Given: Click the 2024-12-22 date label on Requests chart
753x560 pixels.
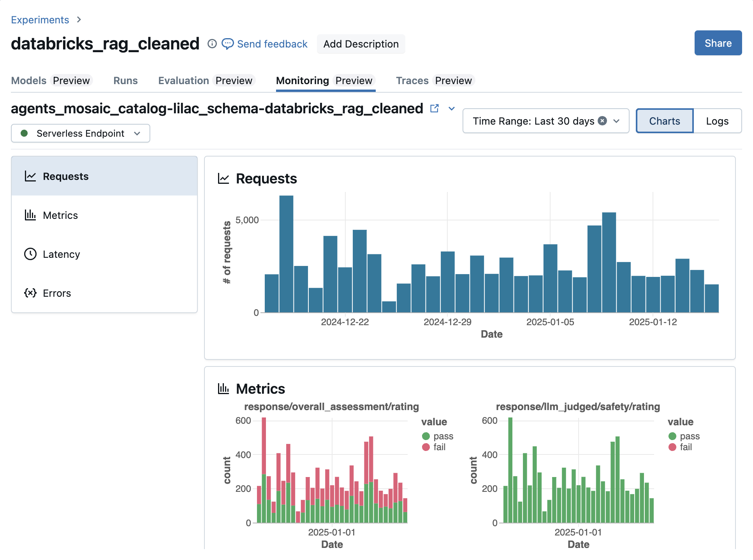Looking at the screenshot, I should 345,322.
